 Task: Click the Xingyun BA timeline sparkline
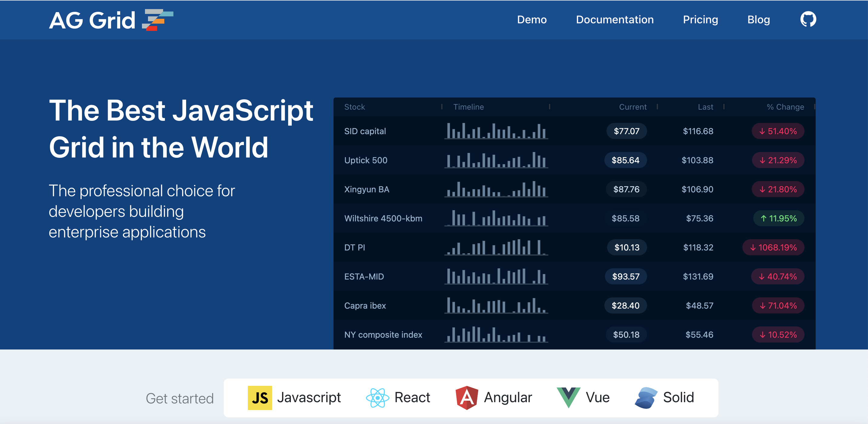coord(496,189)
